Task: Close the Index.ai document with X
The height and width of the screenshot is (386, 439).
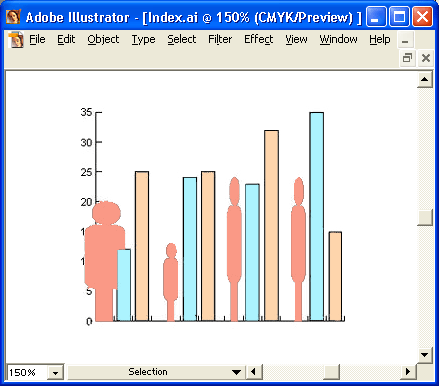Action: (x=426, y=58)
